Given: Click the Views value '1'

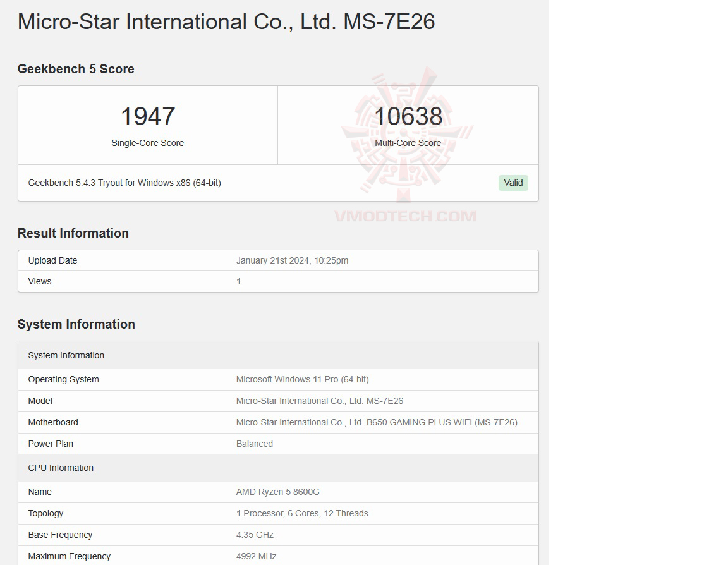Looking at the screenshot, I should (x=239, y=281).
